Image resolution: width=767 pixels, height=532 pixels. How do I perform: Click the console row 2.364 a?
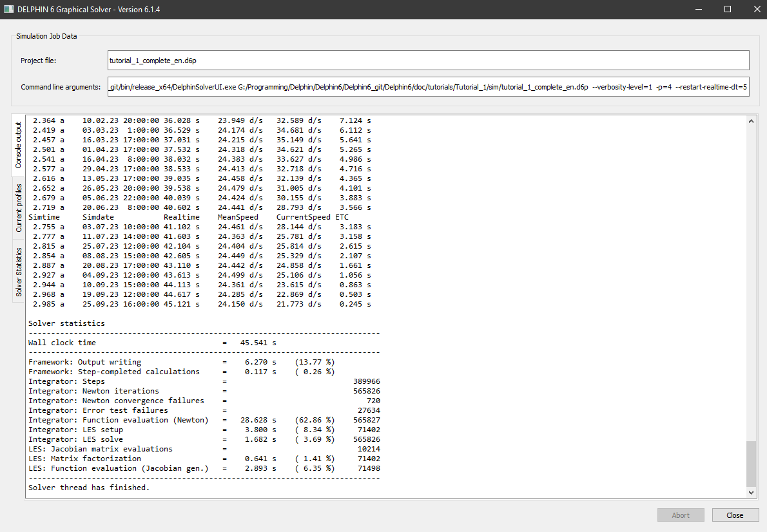[x=202, y=120]
